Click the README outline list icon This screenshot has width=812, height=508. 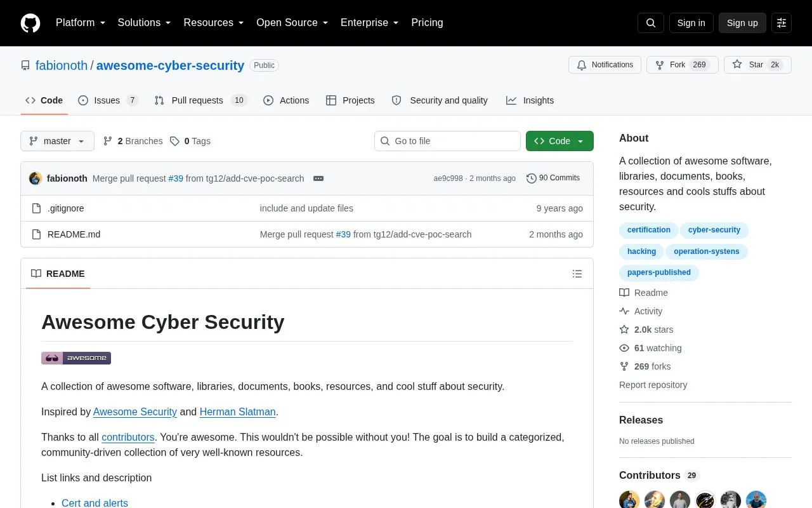[x=577, y=274]
